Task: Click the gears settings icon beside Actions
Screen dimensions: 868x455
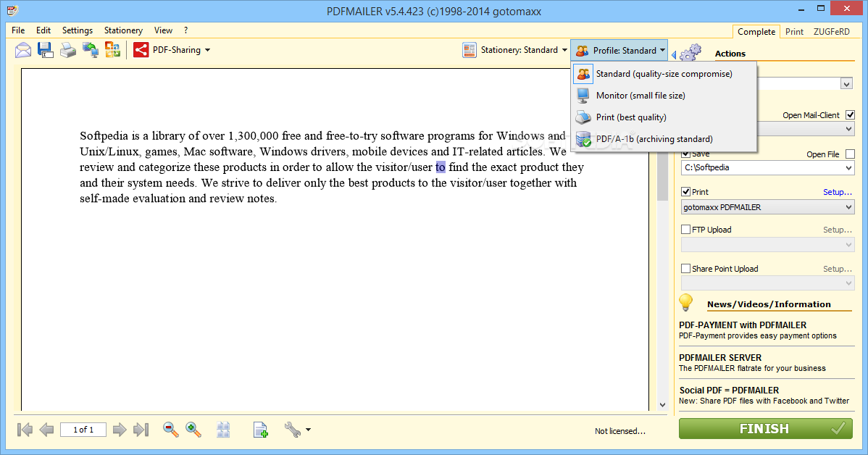Action: pos(690,53)
